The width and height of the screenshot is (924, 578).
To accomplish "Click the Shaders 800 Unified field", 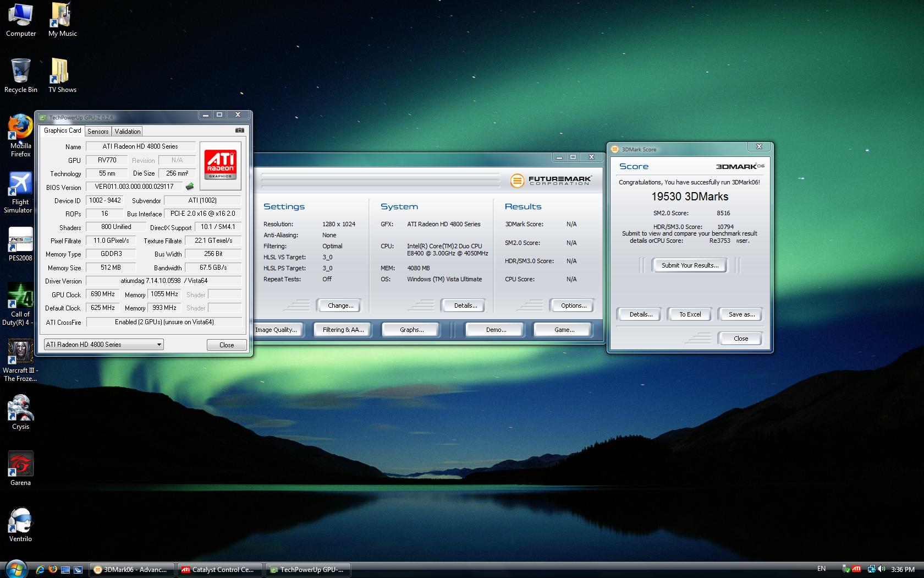I will 116,227.
